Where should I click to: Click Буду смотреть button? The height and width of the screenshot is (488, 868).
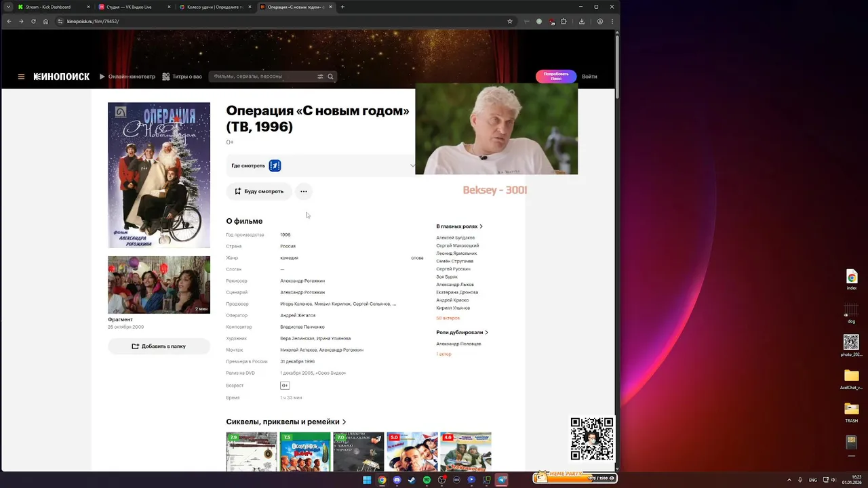[x=259, y=191]
